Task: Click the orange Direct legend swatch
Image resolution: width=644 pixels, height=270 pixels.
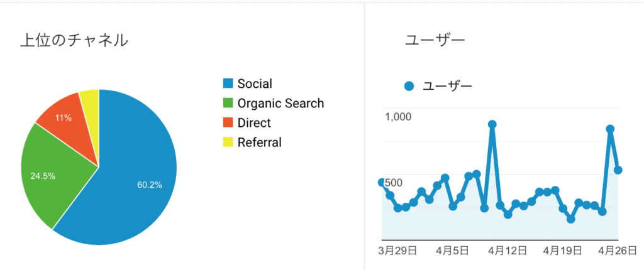Action: tap(228, 122)
